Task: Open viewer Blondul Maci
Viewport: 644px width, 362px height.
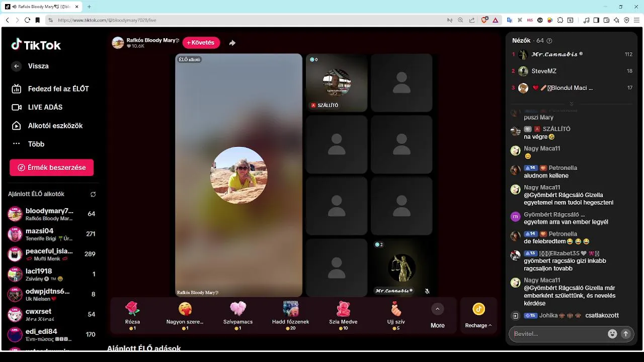Action: (572, 88)
